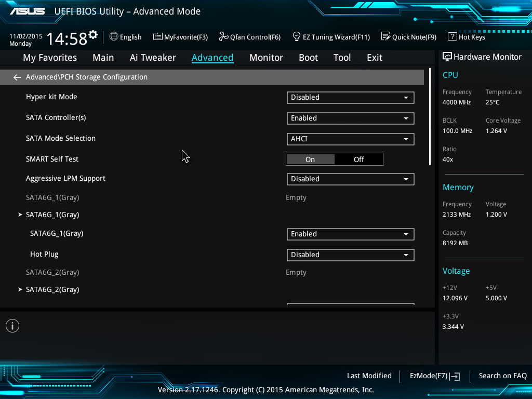
Task: Open Quick Note(F9) notepad icon
Action: (385, 36)
